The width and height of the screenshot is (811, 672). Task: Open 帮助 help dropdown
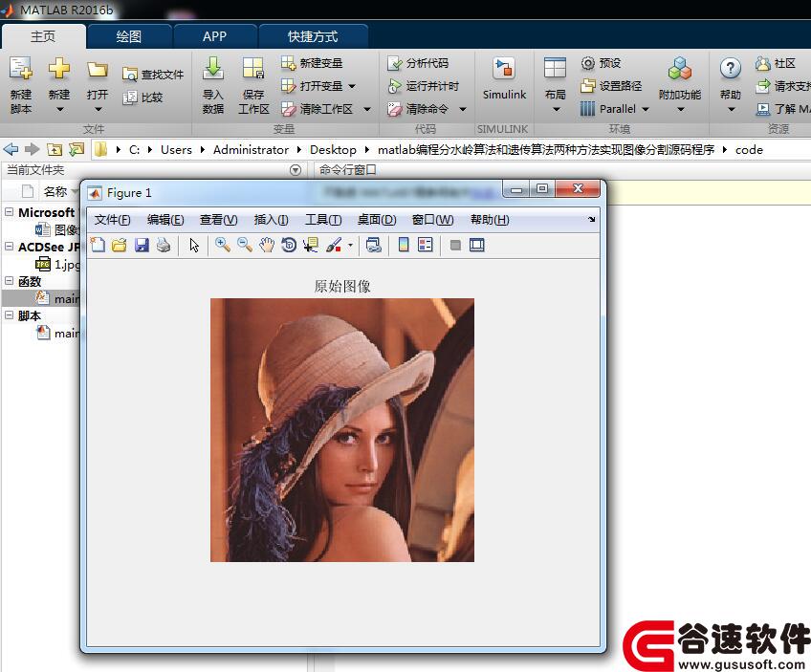click(731, 109)
